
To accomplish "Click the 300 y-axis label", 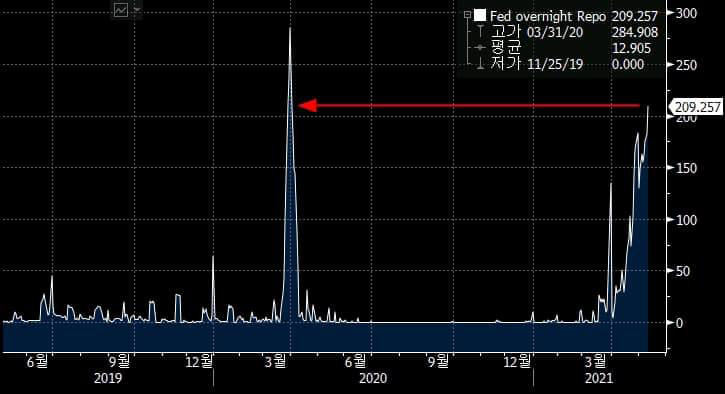I will pos(686,13).
